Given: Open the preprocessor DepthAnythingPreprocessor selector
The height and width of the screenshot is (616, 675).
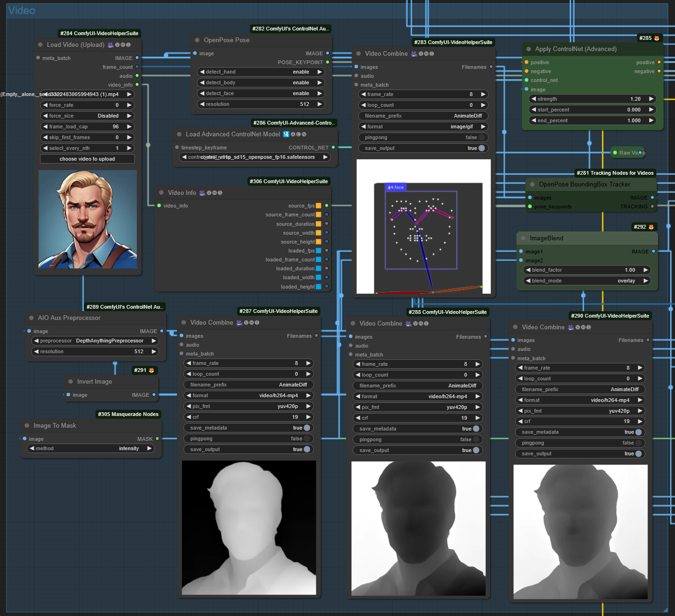Looking at the screenshot, I should pyautogui.click(x=95, y=341).
